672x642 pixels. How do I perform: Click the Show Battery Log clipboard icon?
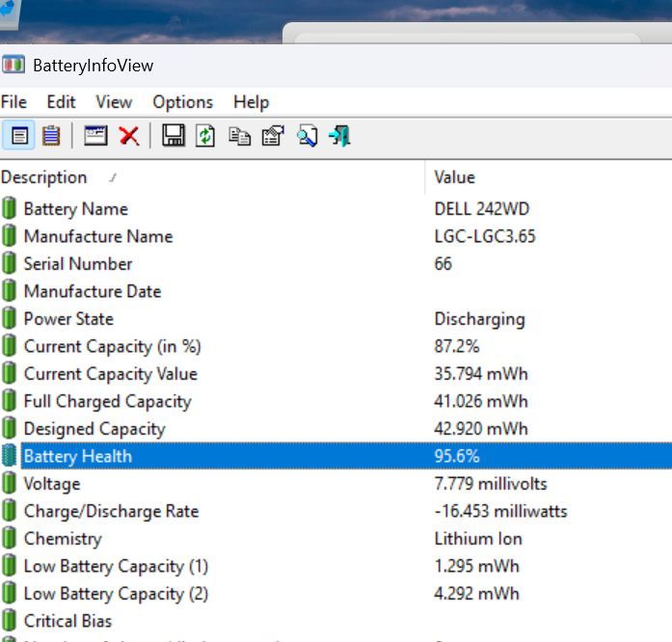coord(51,136)
